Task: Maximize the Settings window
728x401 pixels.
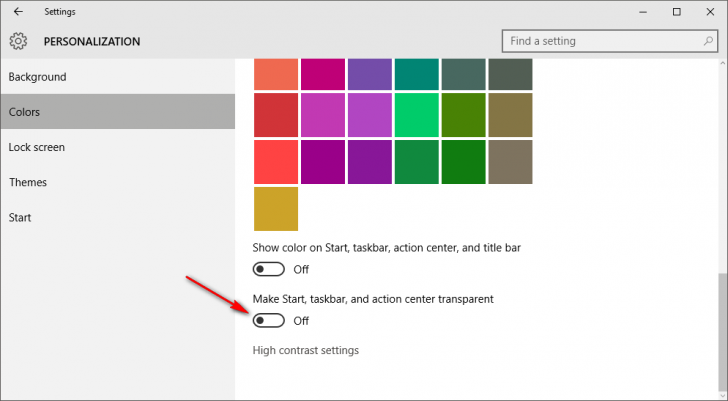Action: tap(677, 12)
